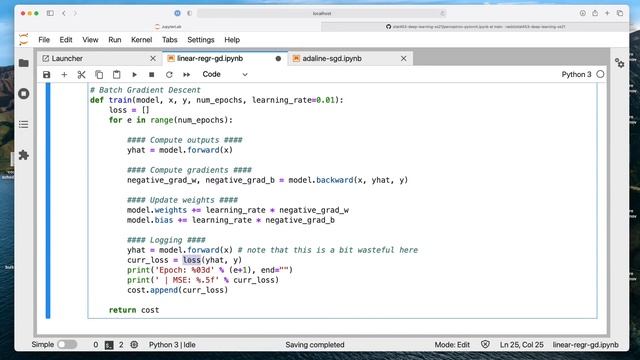The image size is (640, 360).
Task: Save the notebook with the floppy disk icon
Action: (x=47, y=75)
